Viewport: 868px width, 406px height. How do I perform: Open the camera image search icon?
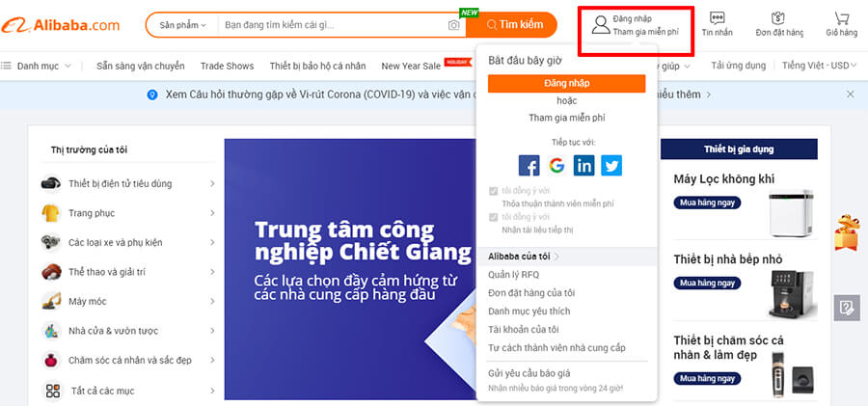coord(454,25)
